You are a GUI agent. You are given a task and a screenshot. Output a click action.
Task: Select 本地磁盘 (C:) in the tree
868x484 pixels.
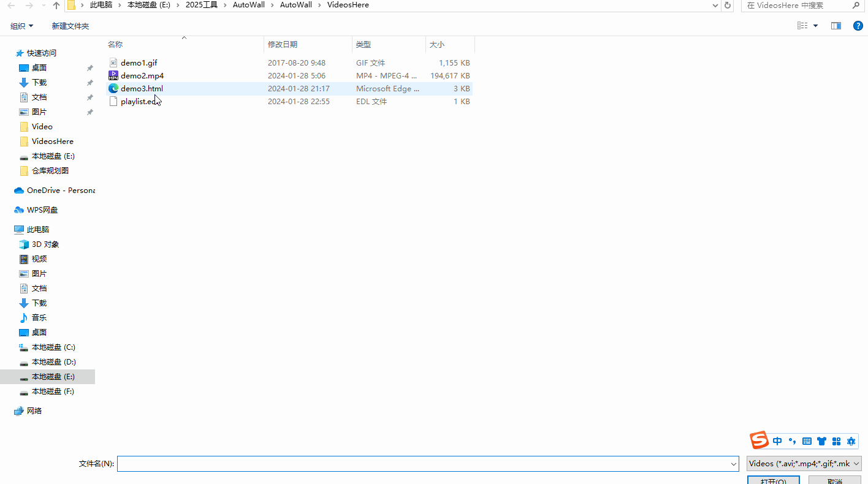[53, 347]
